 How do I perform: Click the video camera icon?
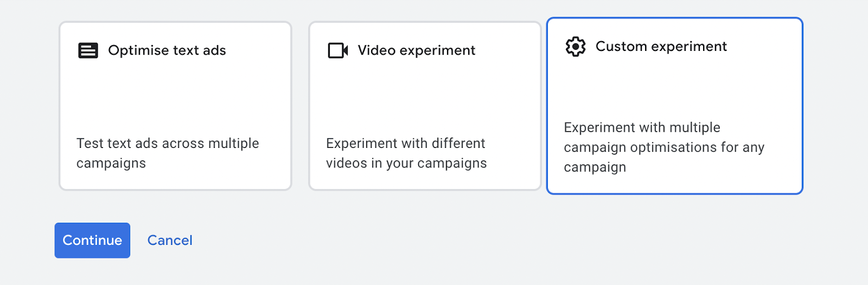(x=338, y=50)
